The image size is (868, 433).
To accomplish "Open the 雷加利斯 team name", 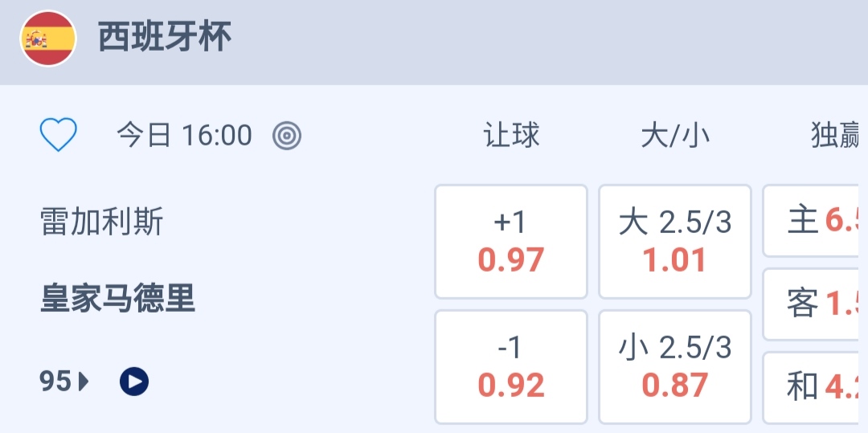I will click(x=102, y=222).
